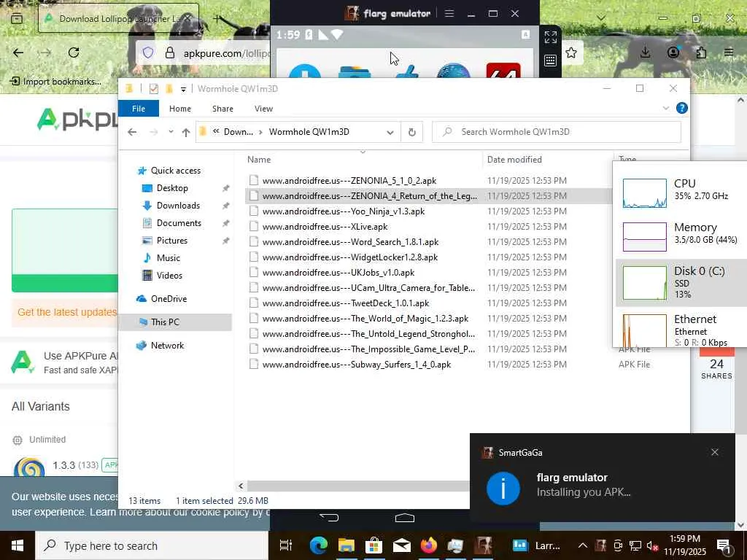Go back in File Explorer
The width and height of the screenshot is (747, 560).
coord(132,132)
